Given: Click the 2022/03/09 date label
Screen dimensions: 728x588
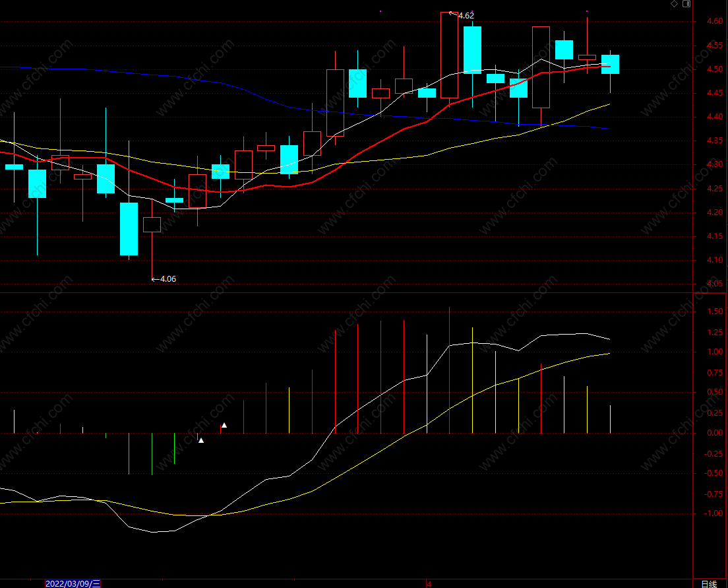Looking at the screenshot, I should [73, 584].
